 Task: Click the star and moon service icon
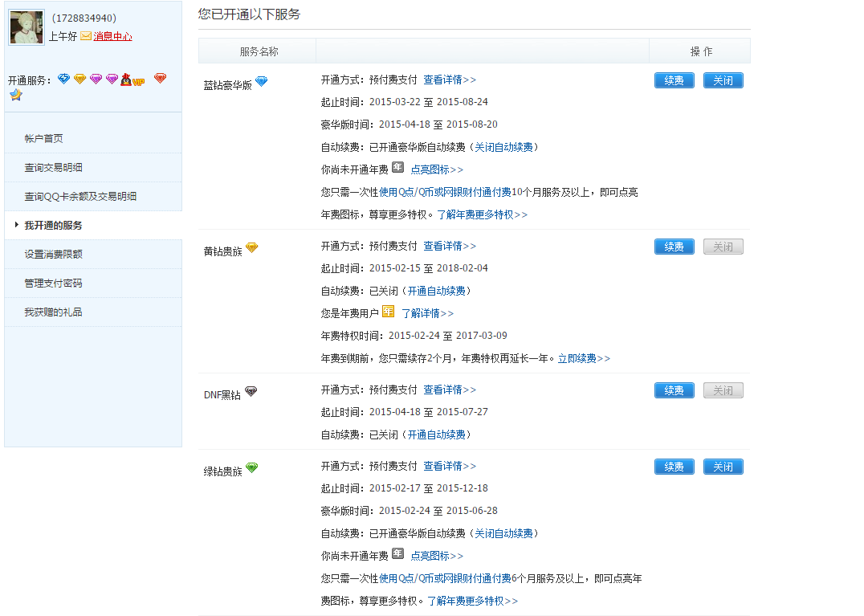pos(16,95)
